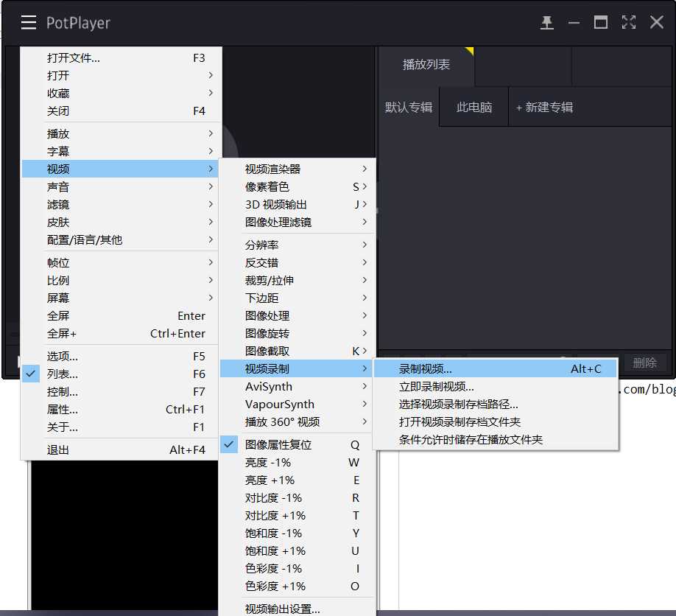Click the 删除 button in playlist

tap(644, 363)
